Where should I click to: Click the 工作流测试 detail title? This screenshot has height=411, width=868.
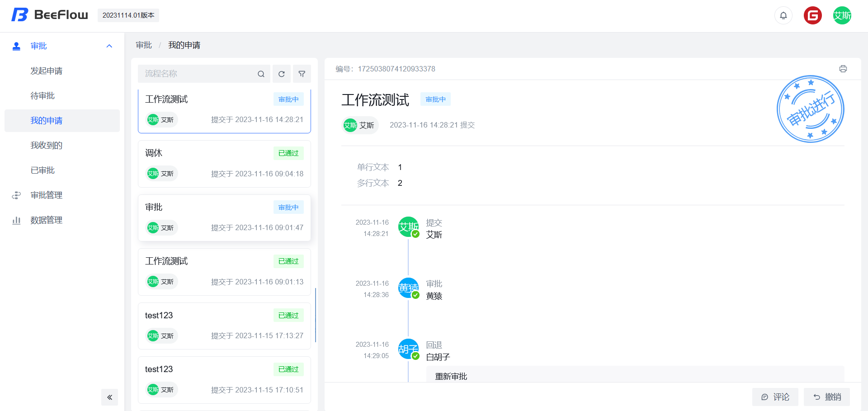point(375,100)
